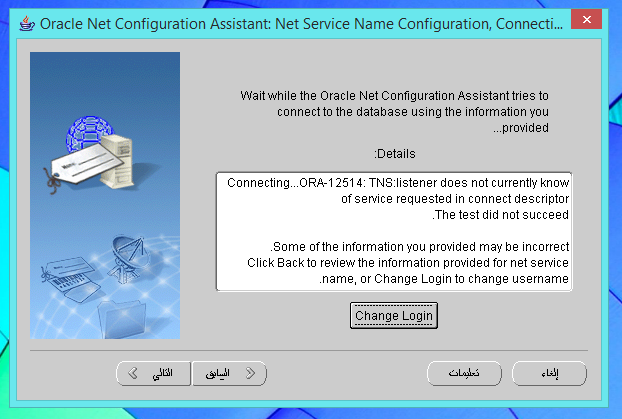Viewport: 622px width, 419px height.
Task: Click the Change Login button
Action: point(394,316)
